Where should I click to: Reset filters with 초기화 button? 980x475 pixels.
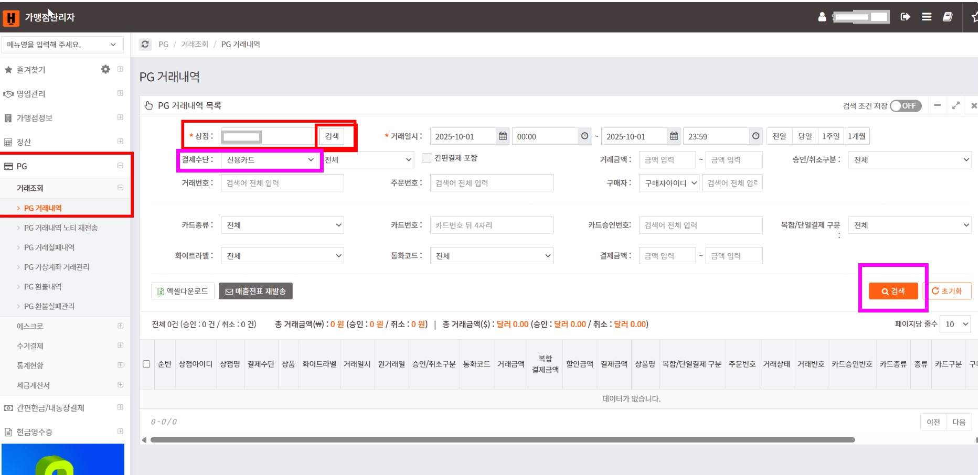(947, 291)
